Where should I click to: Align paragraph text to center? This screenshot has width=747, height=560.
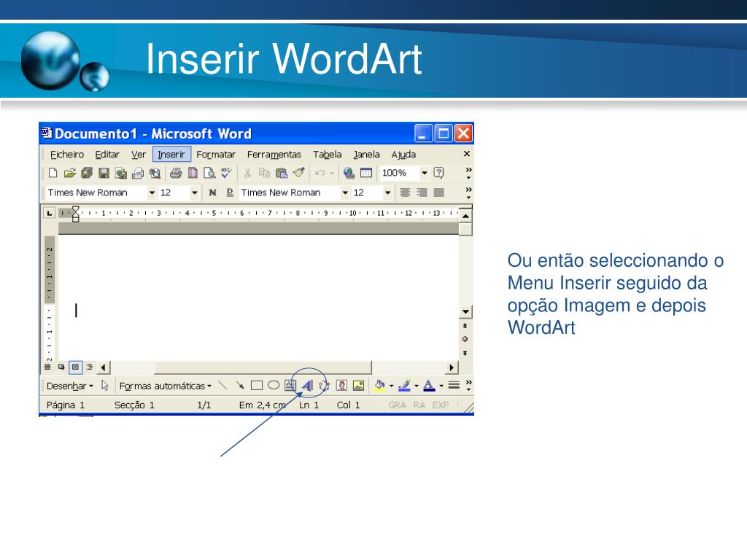coord(405,192)
